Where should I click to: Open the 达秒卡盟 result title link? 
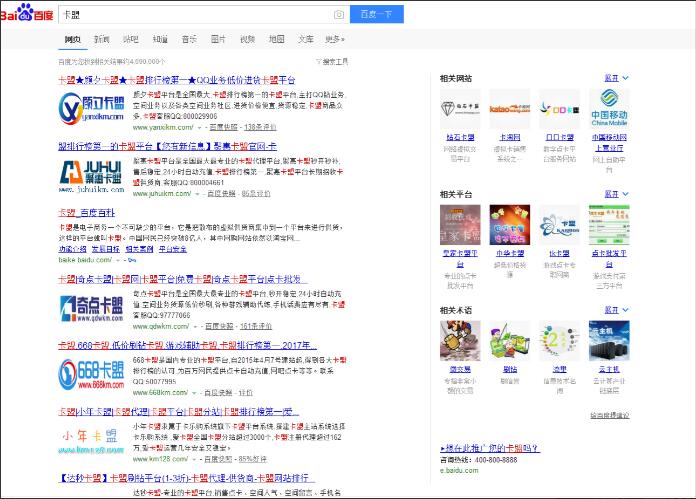click(x=186, y=478)
